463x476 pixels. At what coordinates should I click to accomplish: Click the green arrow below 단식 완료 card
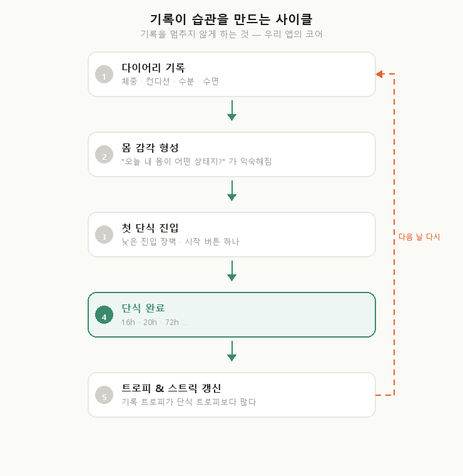click(232, 351)
